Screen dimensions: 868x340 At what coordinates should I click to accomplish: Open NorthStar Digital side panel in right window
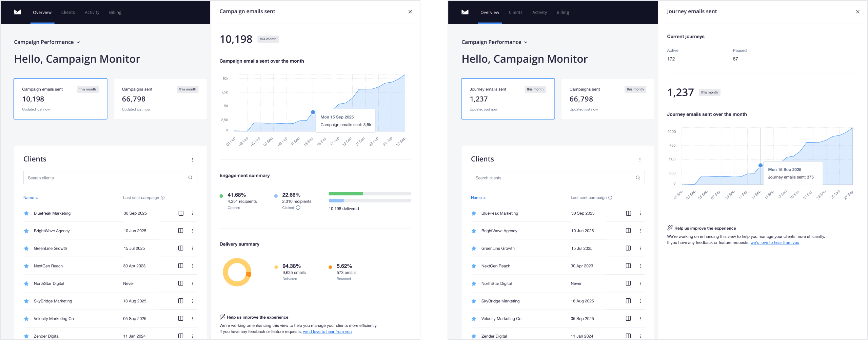(x=628, y=283)
